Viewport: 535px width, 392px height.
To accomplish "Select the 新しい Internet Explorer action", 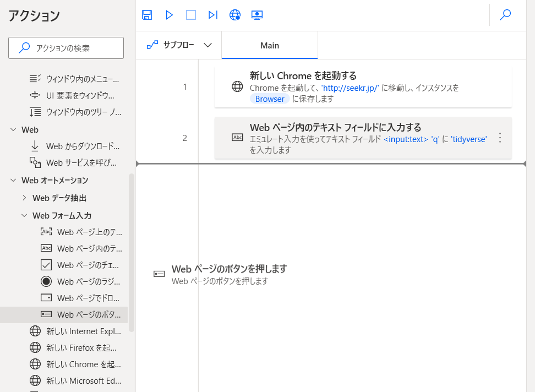I will point(74,331).
